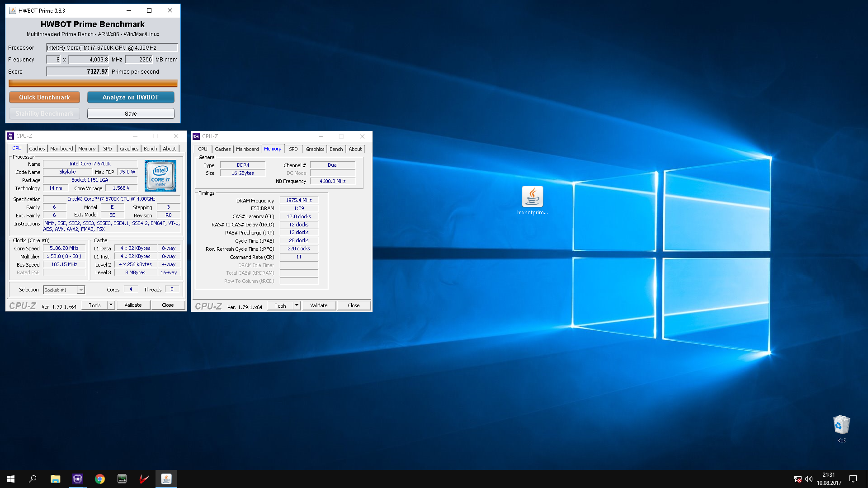Open Caches tab in left CPU-Z window
The height and width of the screenshot is (488, 868).
tap(37, 149)
